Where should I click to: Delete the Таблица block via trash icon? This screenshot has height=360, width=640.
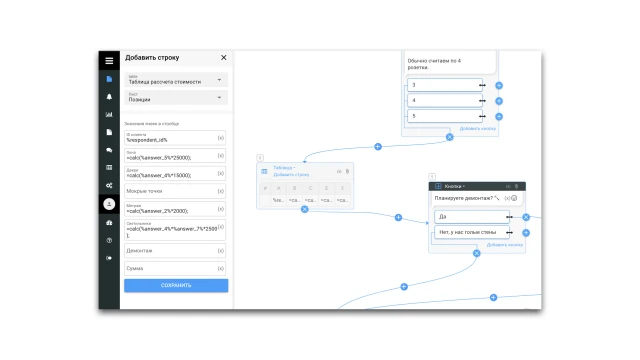(347, 171)
